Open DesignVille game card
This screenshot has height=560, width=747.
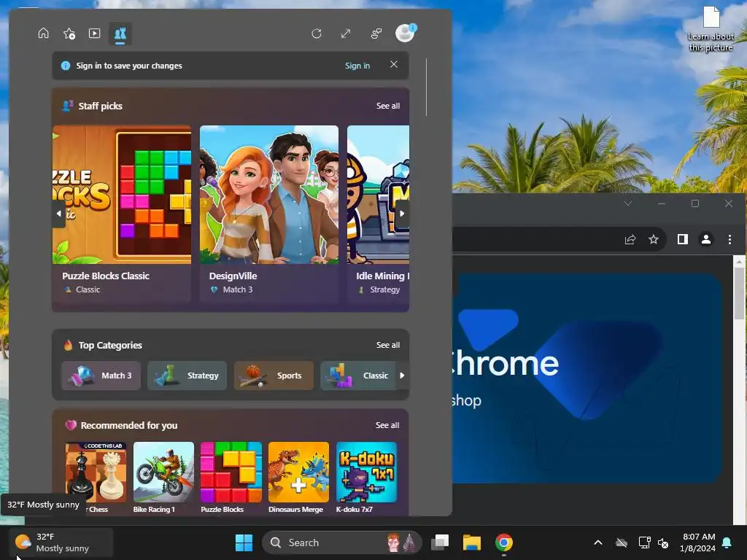coord(269,214)
